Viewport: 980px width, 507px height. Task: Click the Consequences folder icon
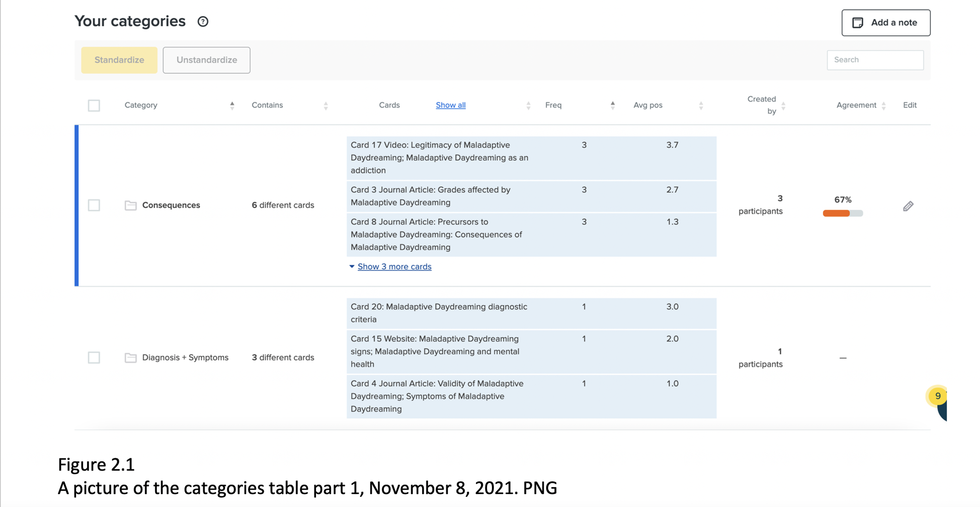tap(131, 205)
